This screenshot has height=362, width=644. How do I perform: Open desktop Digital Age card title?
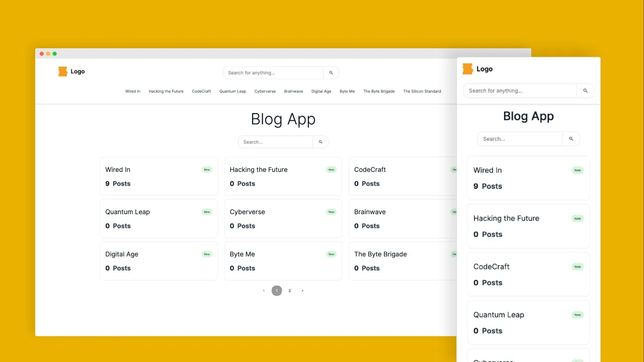tap(122, 254)
